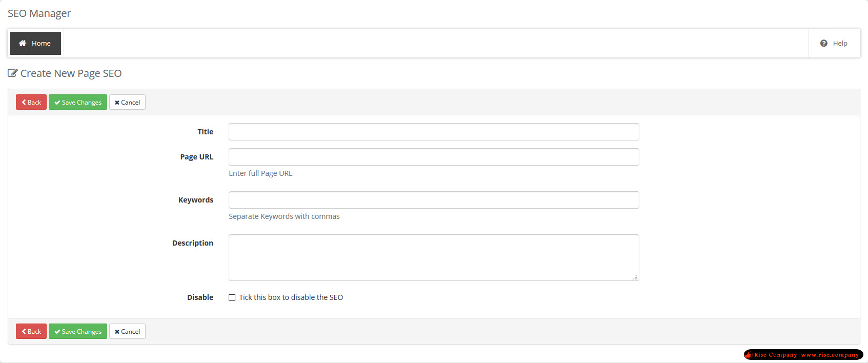Image resolution: width=868 pixels, height=363 pixels.
Task: Click the edit pencil icon beside Create New Page SEO
Action: (x=13, y=73)
